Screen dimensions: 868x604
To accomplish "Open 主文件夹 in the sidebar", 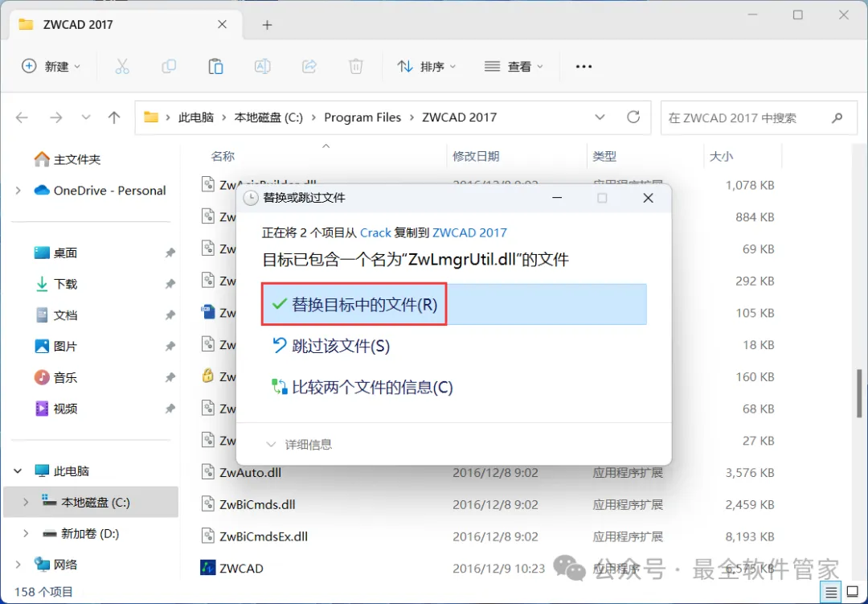I will pos(68,159).
